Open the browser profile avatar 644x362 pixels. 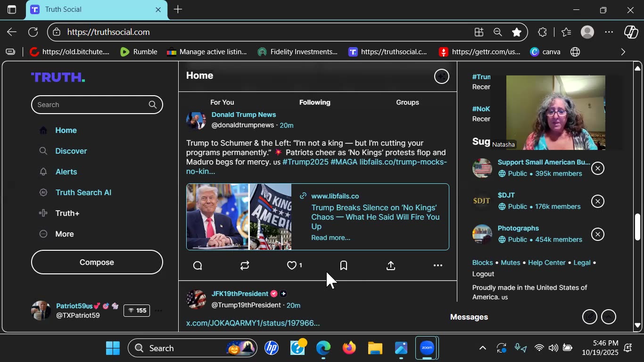click(587, 32)
